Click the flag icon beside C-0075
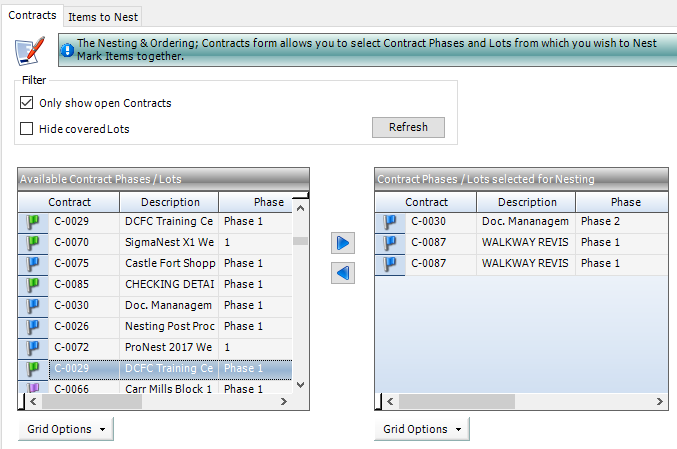Viewport: 677px width, 449px height. coord(32,263)
